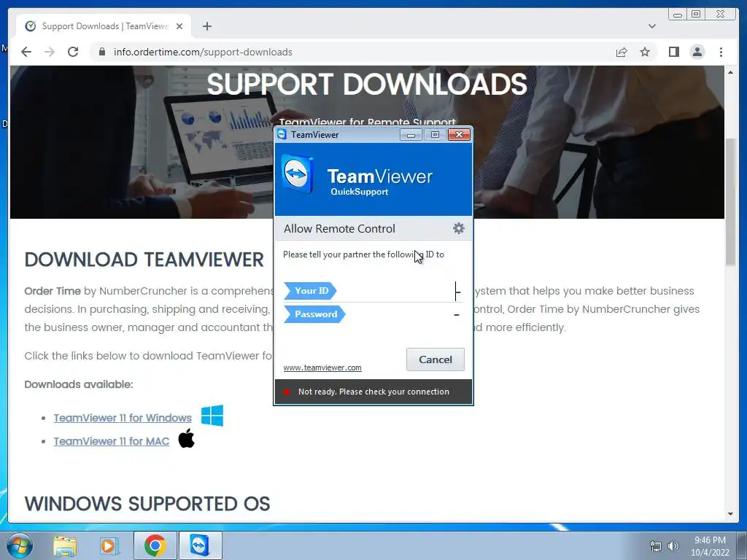The height and width of the screenshot is (560, 747).
Task: Maximize the TeamViewer window
Action: click(435, 135)
